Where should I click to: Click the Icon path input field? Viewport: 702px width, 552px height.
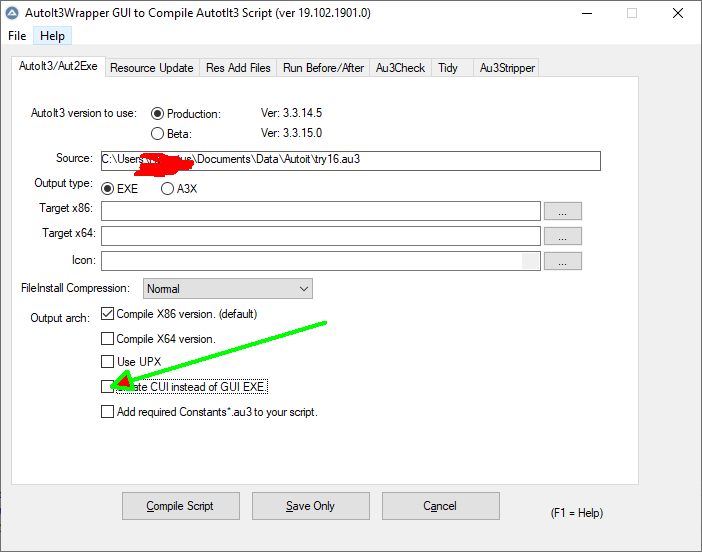click(x=321, y=261)
